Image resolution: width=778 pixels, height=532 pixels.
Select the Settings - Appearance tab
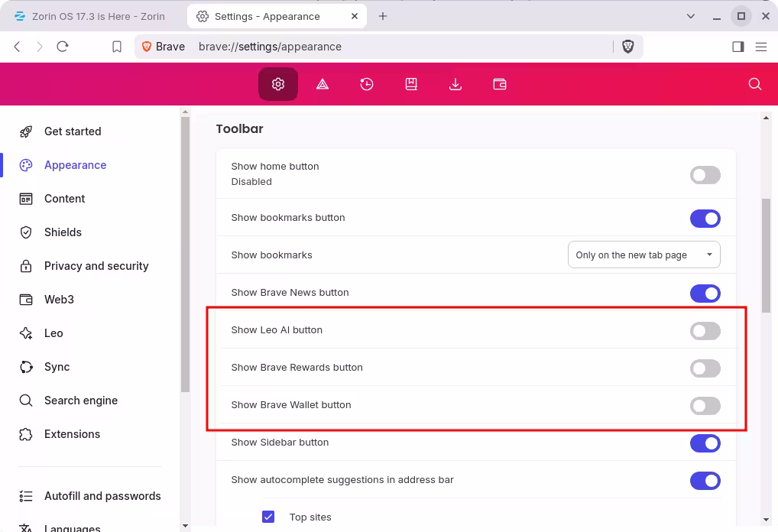(277, 16)
